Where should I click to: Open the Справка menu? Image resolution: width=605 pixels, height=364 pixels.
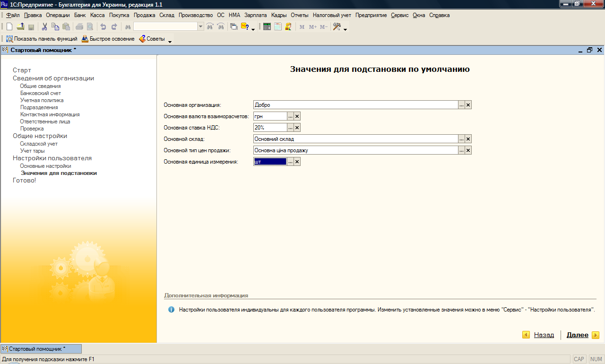pos(439,15)
